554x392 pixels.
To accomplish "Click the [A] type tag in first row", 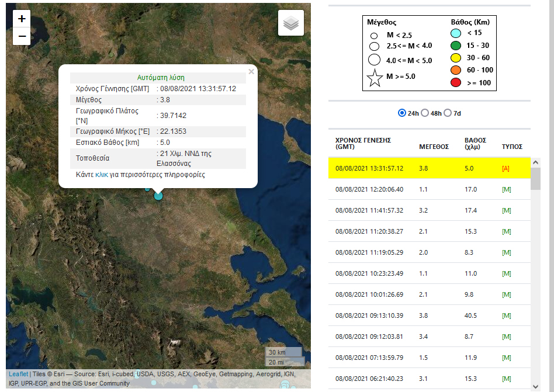I will (506, 168).
